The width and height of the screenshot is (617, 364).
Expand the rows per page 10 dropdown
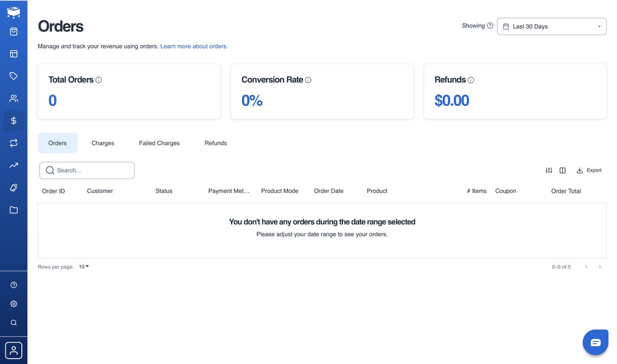click(x=84, y=267)
